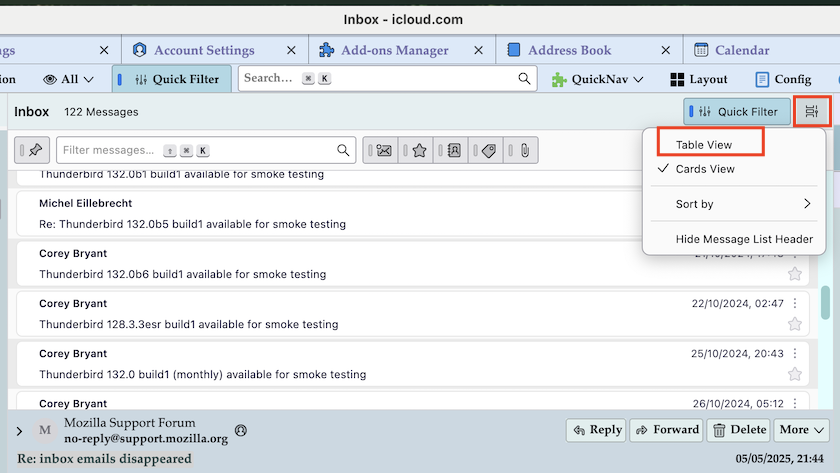Viewport: 840px width, 473px height.
Task: Click the Reply button
Action: (x=597, y=430)
